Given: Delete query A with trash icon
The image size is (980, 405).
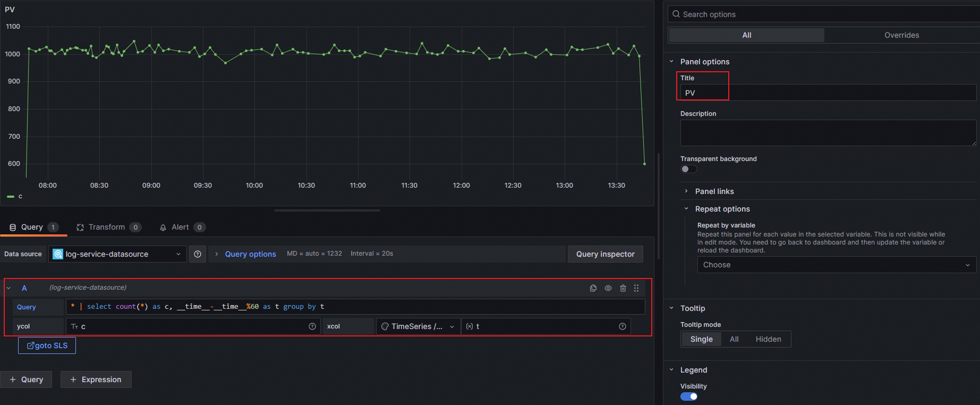Looking at the screenshot, I should [623, 288].
